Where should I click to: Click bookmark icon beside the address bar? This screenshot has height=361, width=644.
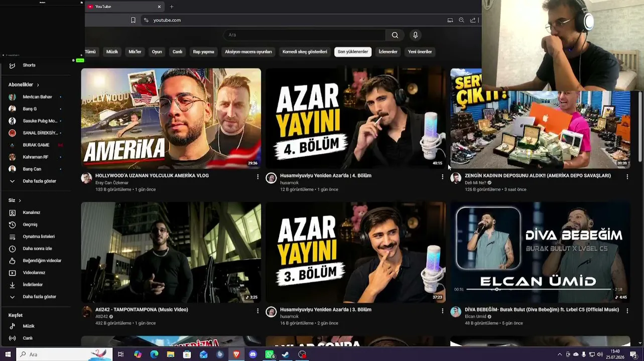133,20
